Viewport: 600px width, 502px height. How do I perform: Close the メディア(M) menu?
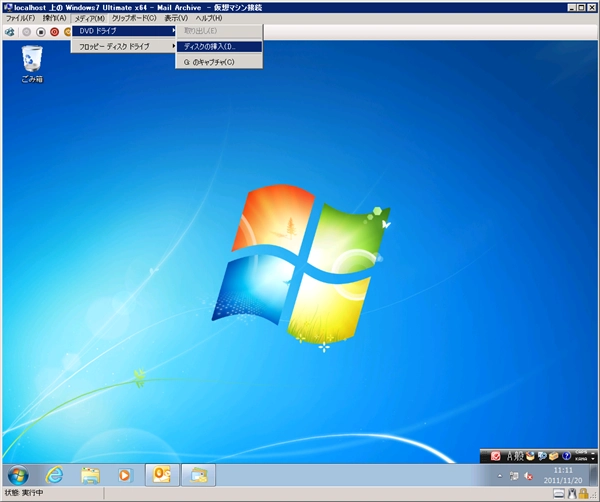(x=90, y=18)
